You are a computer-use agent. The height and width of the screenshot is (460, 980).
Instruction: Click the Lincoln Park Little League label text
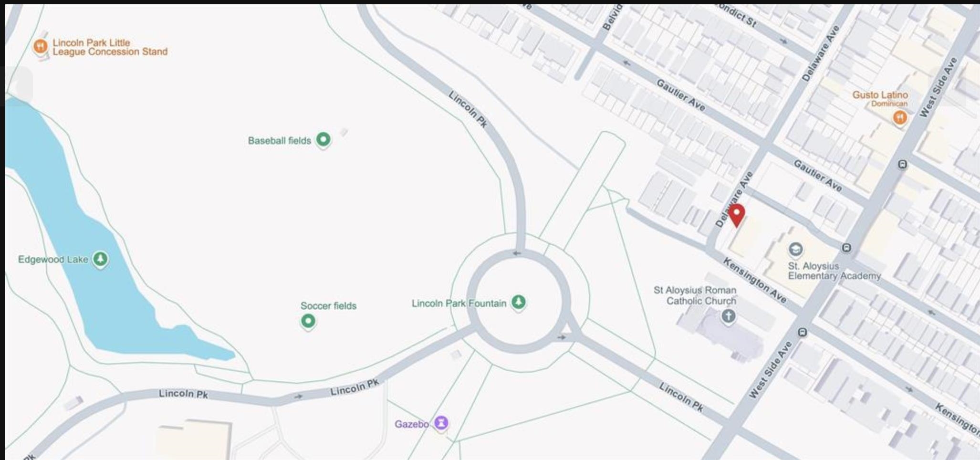pyautogui.click(x=110, y=47)
